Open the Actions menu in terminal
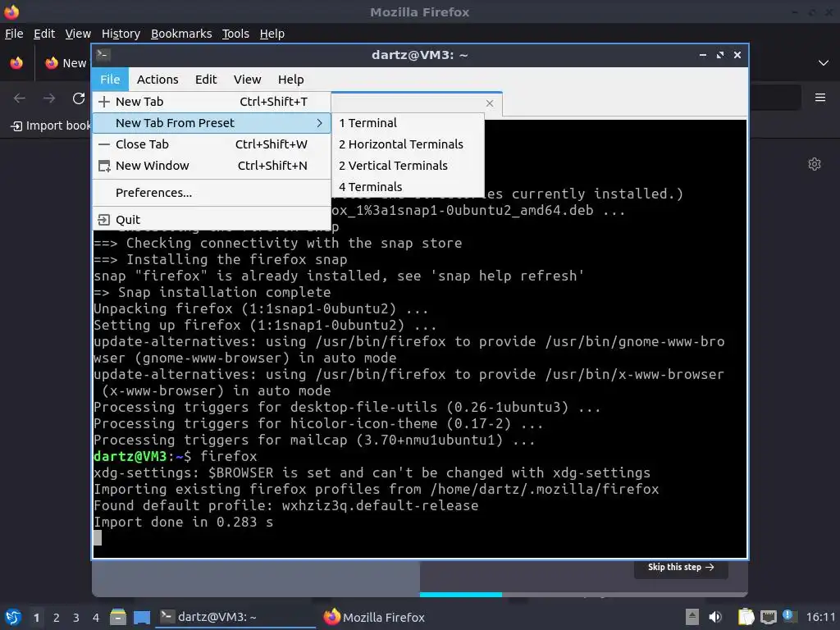 coord(157,80)
